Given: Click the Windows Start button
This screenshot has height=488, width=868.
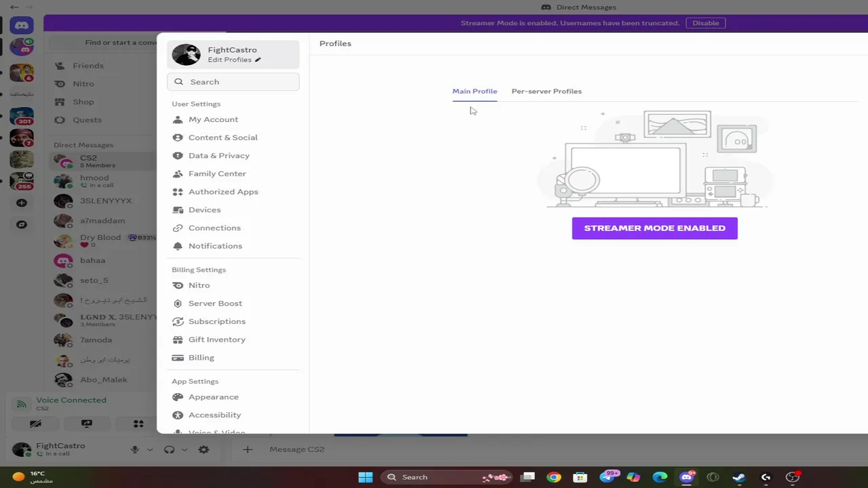Looking at the screenshot, I should (366, 477).
